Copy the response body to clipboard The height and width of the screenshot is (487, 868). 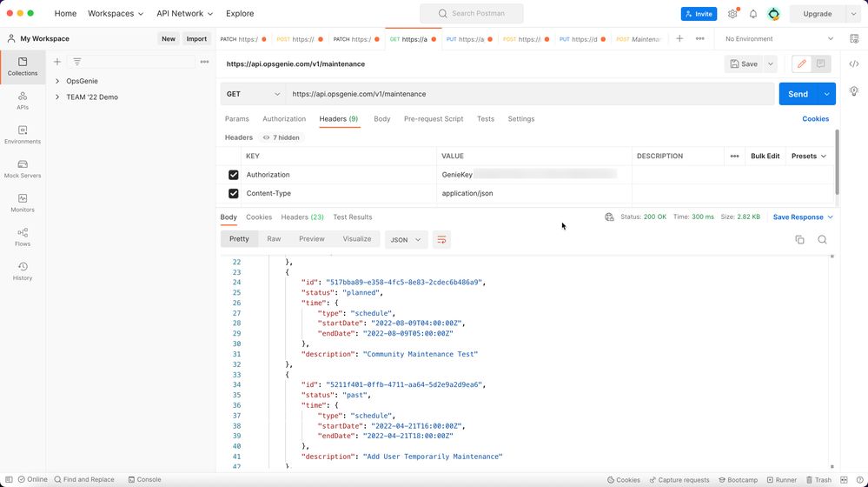[x=799, y=239]
